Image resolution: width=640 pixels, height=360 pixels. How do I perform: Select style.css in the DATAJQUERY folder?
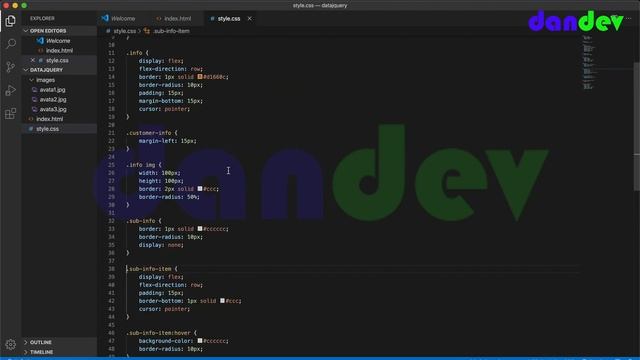coord(47,129)
